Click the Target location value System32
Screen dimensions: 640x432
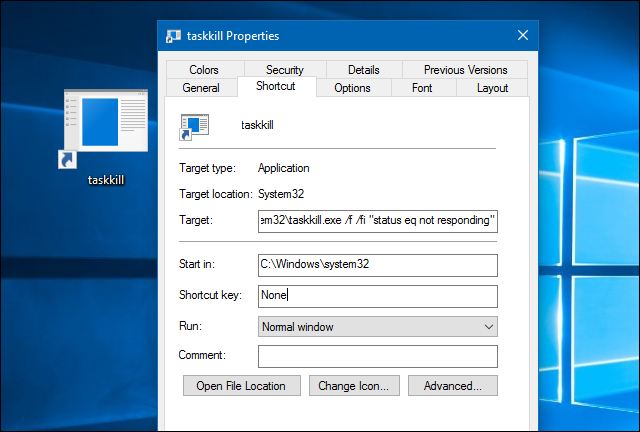click(281, 194)
